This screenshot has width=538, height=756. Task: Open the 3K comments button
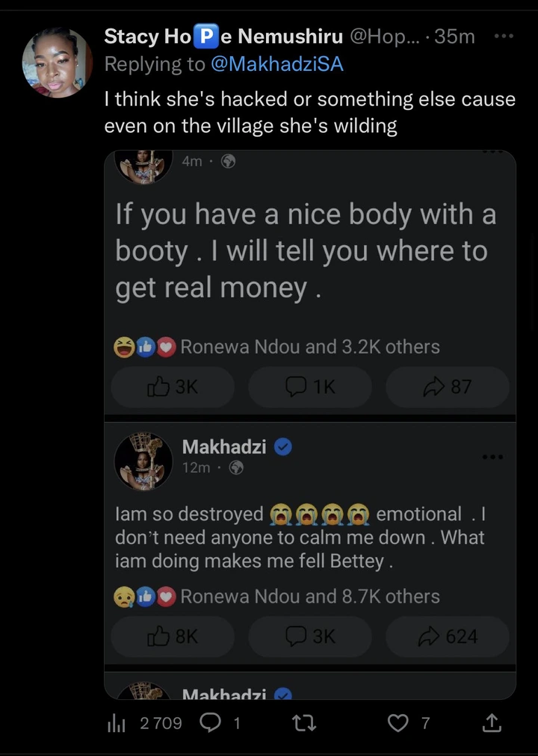pos(309,636)
